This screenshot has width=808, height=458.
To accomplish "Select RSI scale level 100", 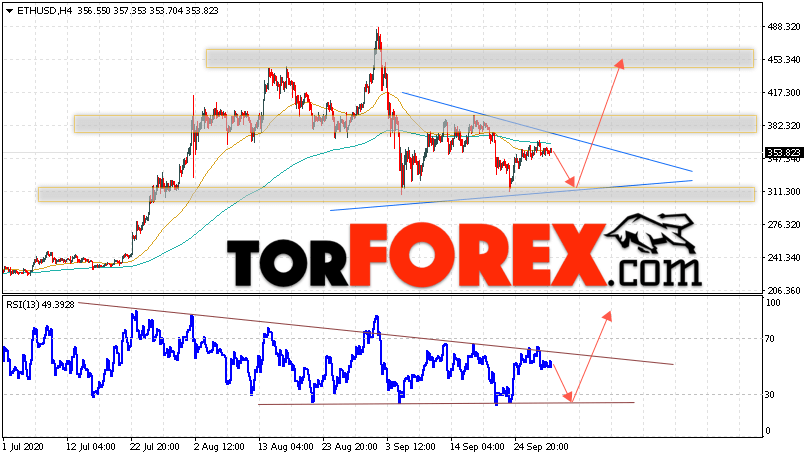I will pos(773,303).
